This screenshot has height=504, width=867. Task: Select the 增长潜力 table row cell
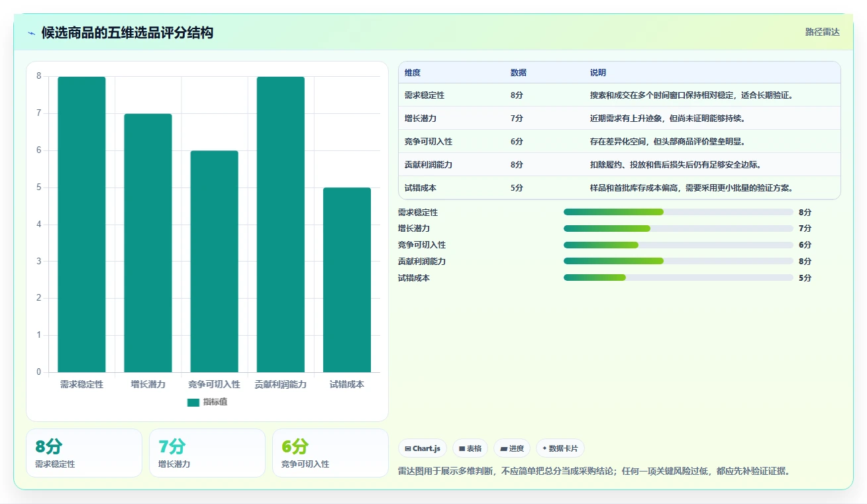pyautogui.click(x=421, y=119)
